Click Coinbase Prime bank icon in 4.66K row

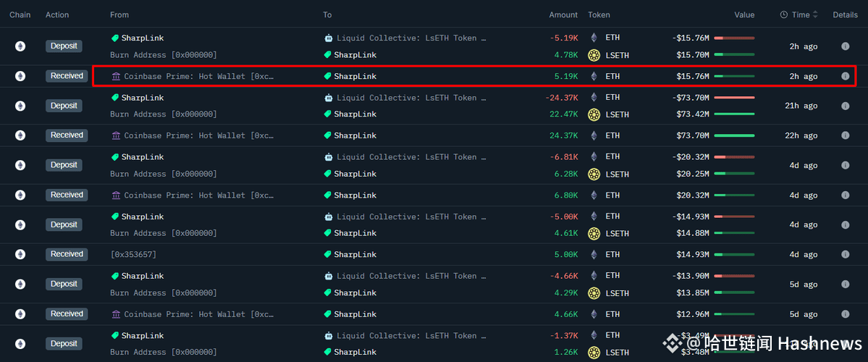coord(117,313)
